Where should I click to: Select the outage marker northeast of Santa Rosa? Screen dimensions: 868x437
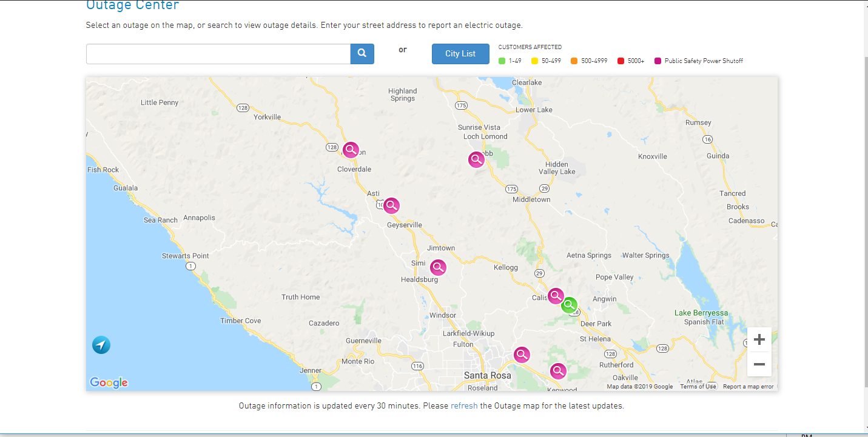[522, 355]
